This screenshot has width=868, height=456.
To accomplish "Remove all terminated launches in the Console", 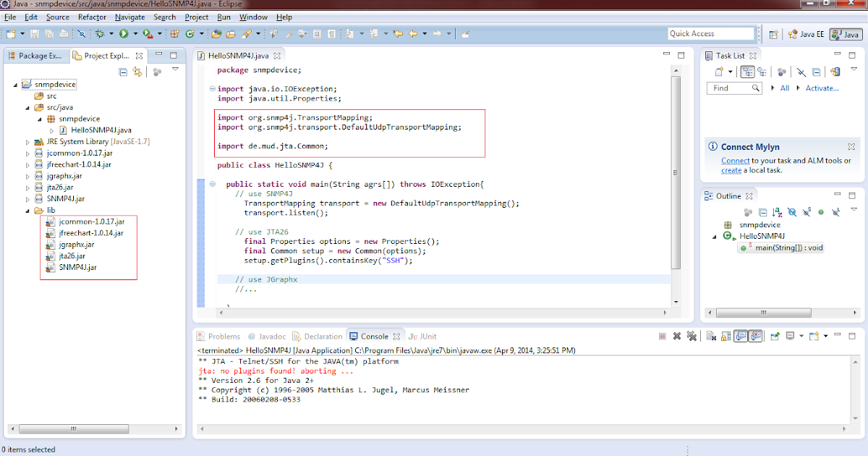I will tap(692, 337).
